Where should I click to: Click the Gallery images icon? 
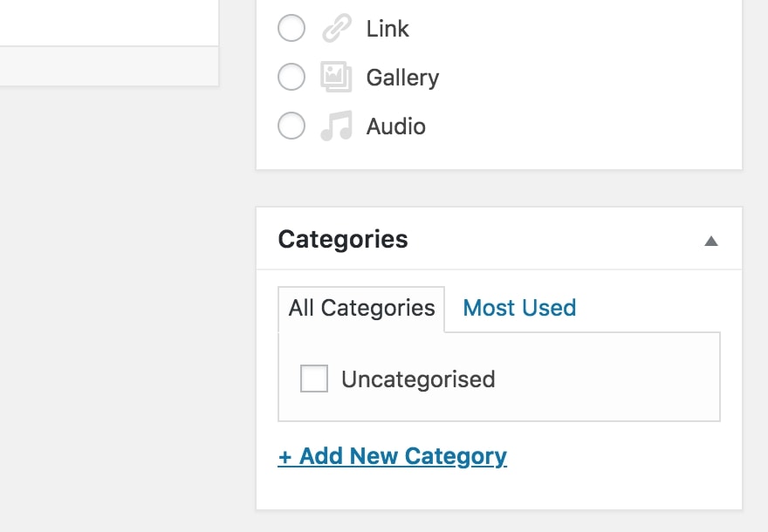336,77
